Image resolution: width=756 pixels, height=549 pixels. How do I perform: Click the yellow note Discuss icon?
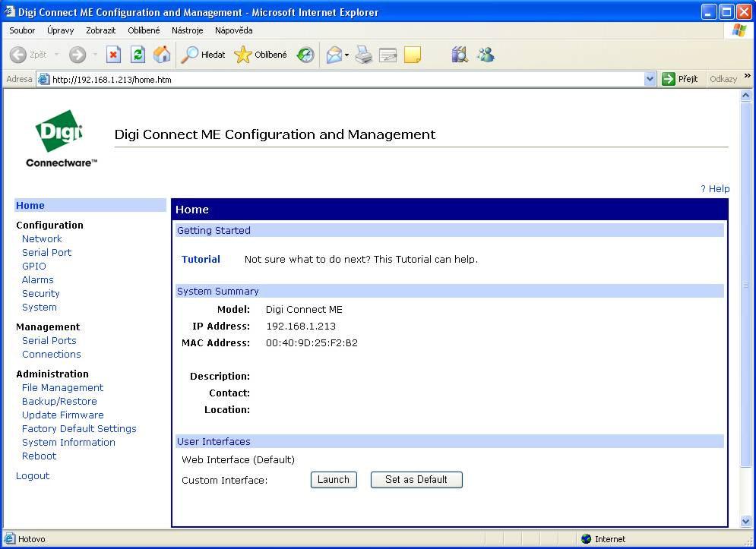coord(413,55)
